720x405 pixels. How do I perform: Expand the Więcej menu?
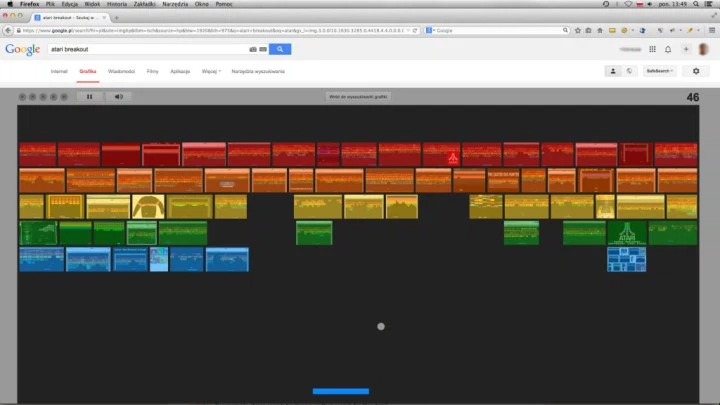tap(211, 72)
